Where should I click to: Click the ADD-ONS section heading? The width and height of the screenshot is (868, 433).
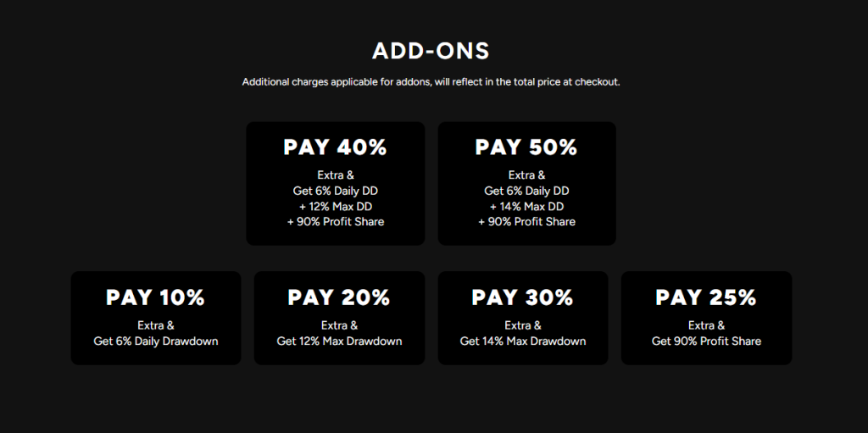coord(431,51)
